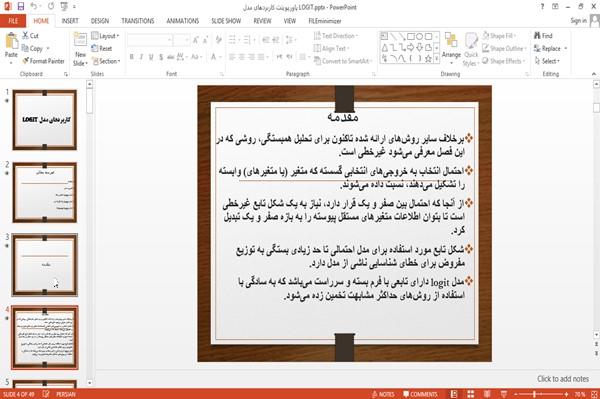The width and height of the screenshot is (600, 399).
Task: Click the Undo arrow icon
Action: [34, 7]
